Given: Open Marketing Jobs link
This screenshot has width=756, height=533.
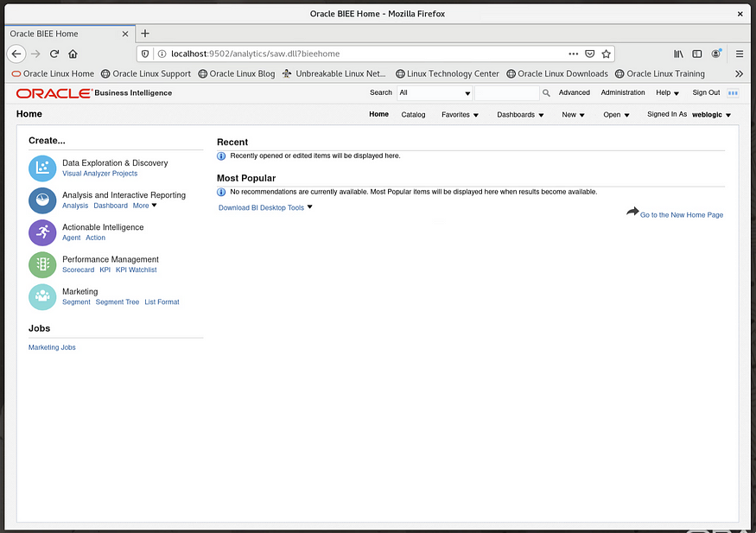Looking at the screenshot, I should click(x=52, y=347).
